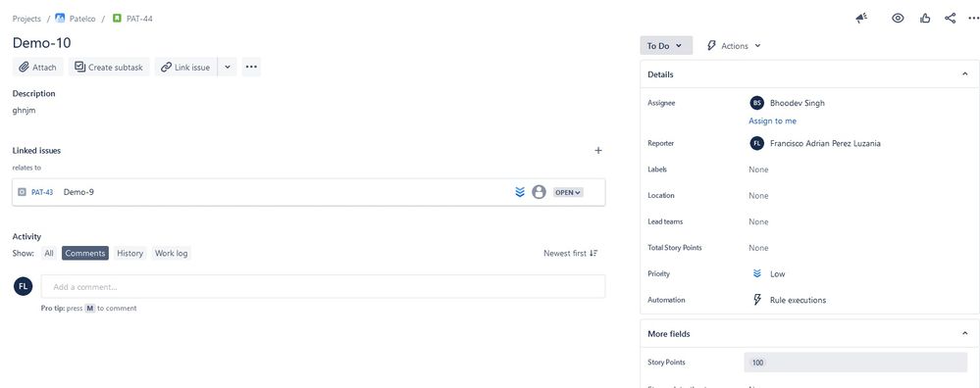Click reporter name Francisco Adrian Perez Luzania
Image resolution: width=980 pixels, height=388 pixels.
pyautogui.click(x=825, y=143)
